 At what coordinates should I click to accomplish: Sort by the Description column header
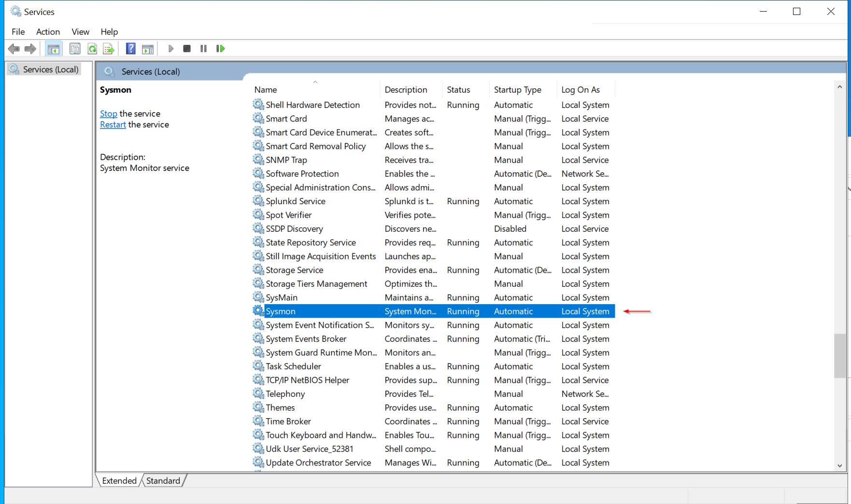point(411,90)
